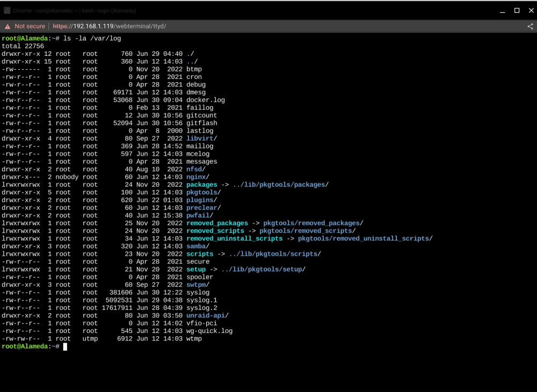Click the removed_uninstall_scripts symlink name
This screenshot has height=392, width=537.
(235, 238)
